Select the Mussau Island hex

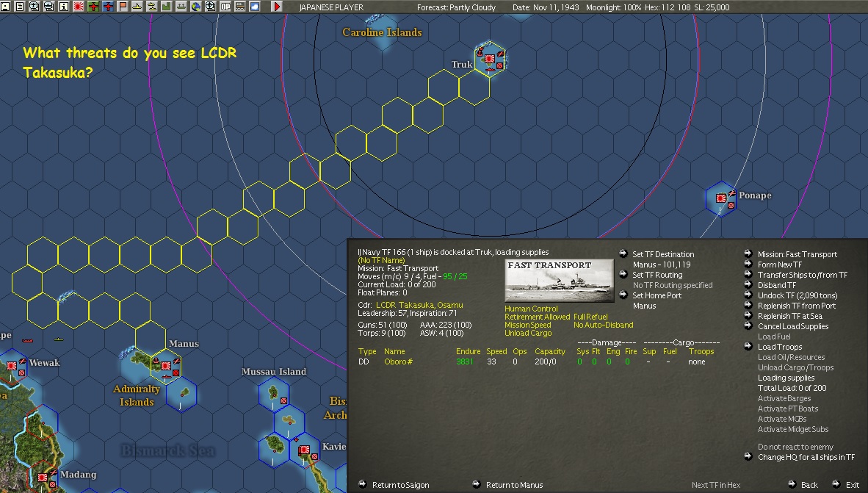[273, 394]
